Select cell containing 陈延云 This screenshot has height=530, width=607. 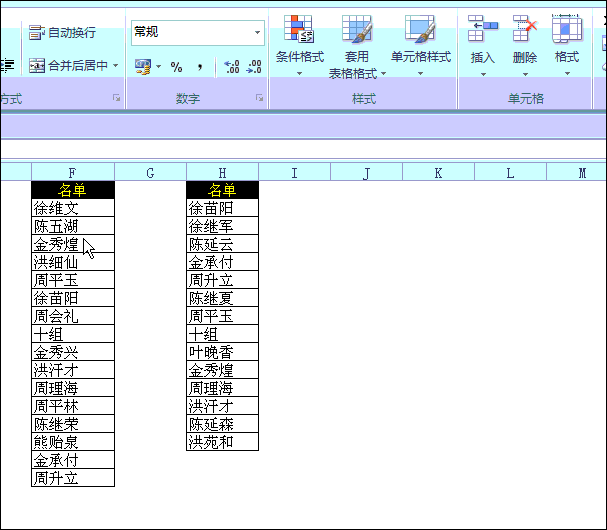tap(222, 244)
